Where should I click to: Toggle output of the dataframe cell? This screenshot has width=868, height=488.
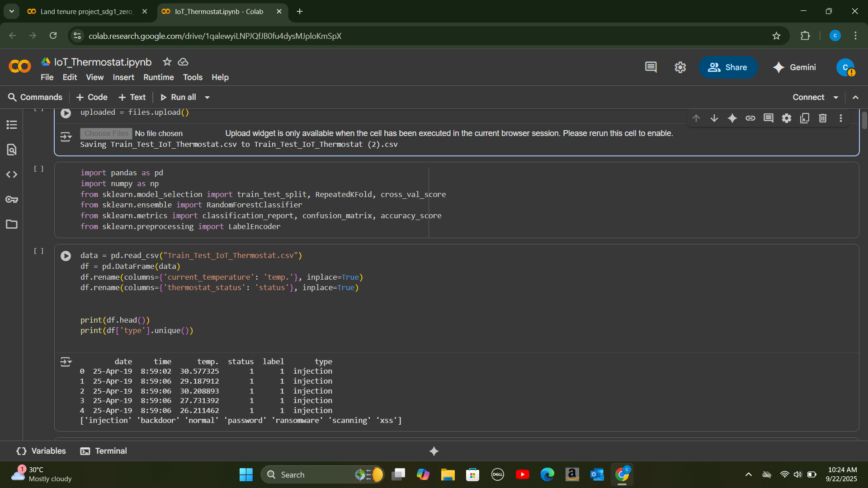pos(66,362)
